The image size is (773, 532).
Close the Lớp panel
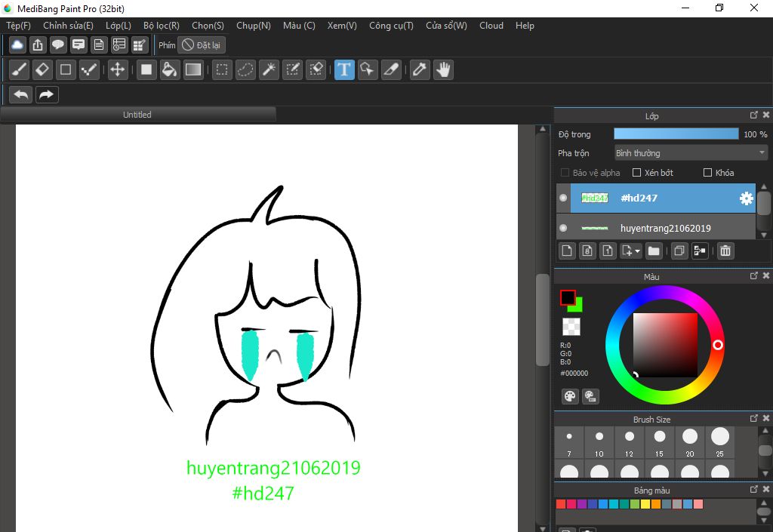tap(765, 115)
